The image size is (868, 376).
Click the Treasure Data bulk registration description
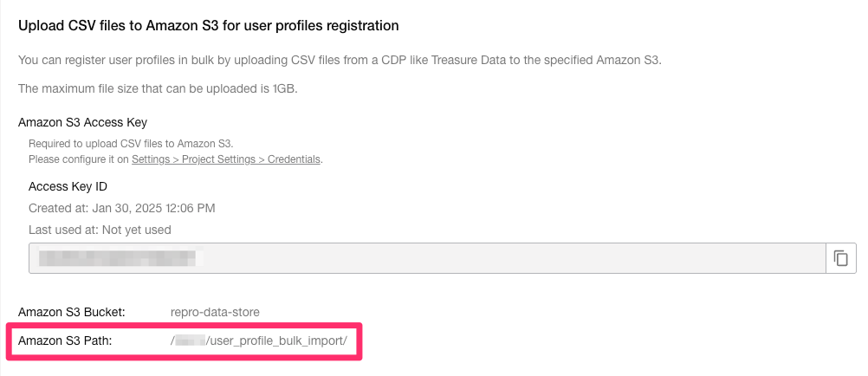[340, 60]
